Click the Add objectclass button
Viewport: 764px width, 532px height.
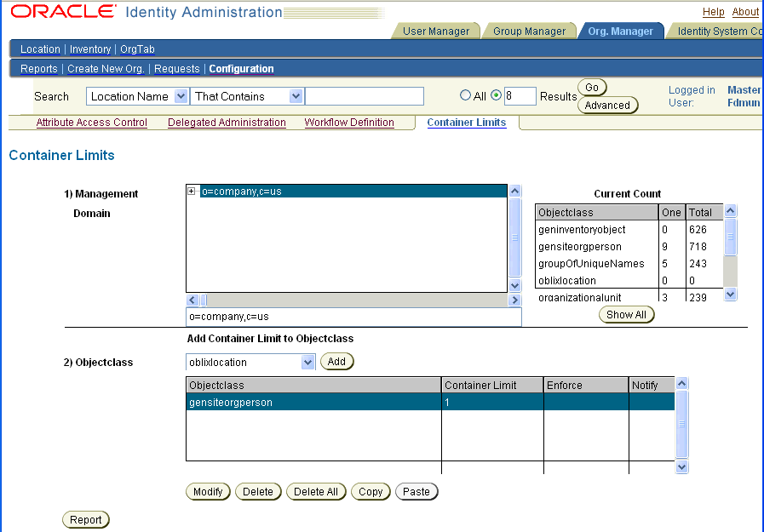(x=336, y=362)
